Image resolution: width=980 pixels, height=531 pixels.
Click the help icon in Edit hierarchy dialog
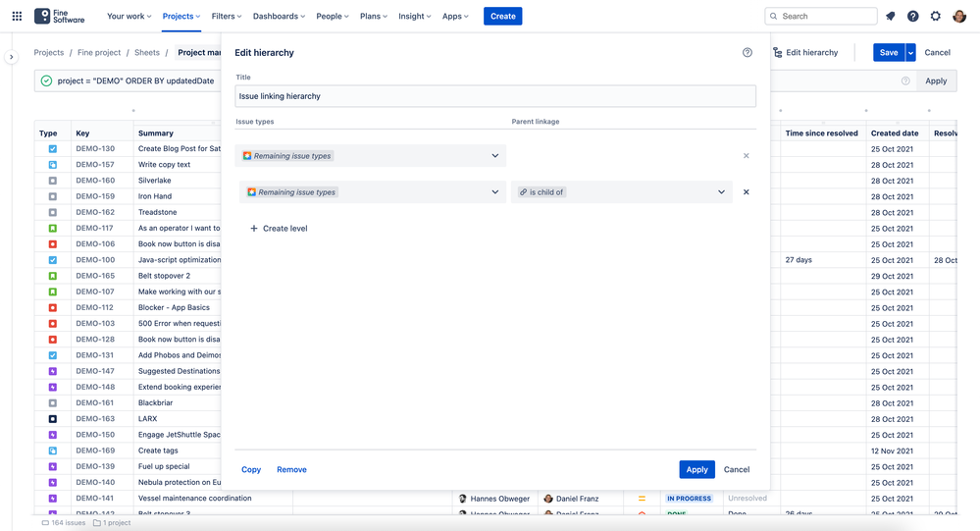[x=747, y=53]
